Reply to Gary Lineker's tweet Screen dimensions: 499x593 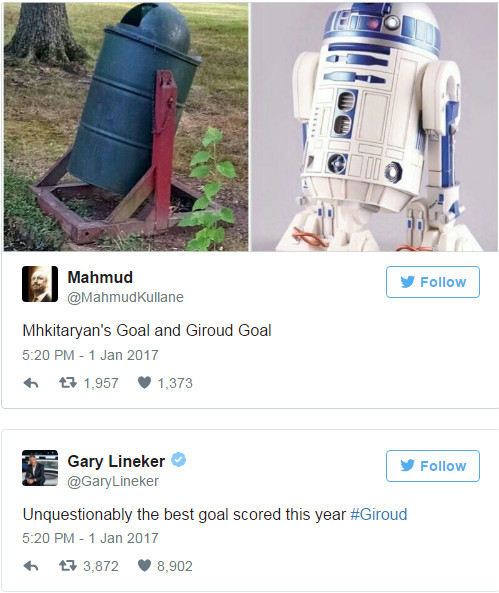(31, 566)
